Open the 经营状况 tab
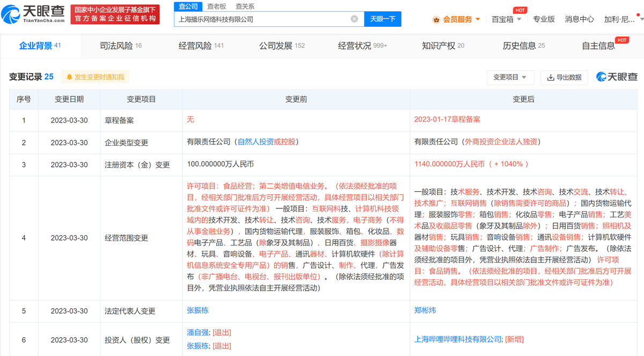This screenshot has height=356, width=644. (x=362, y=46)
